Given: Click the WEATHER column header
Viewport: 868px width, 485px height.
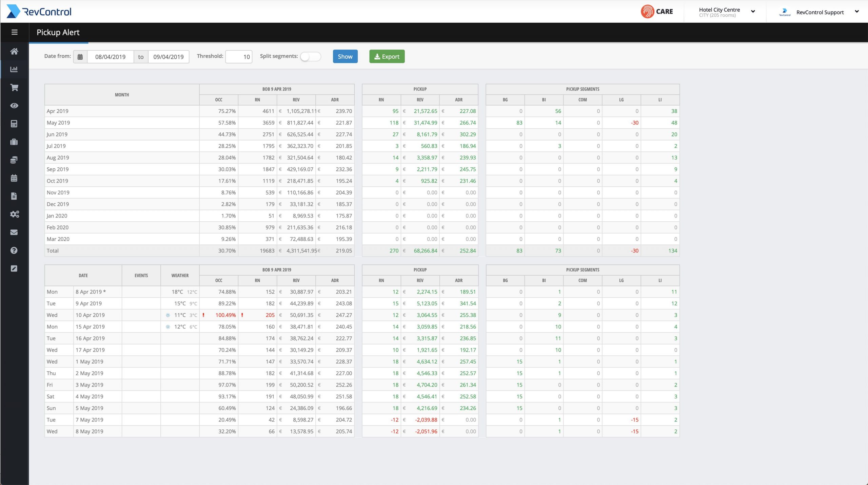Looking at the screenshot, I should 180,275.
